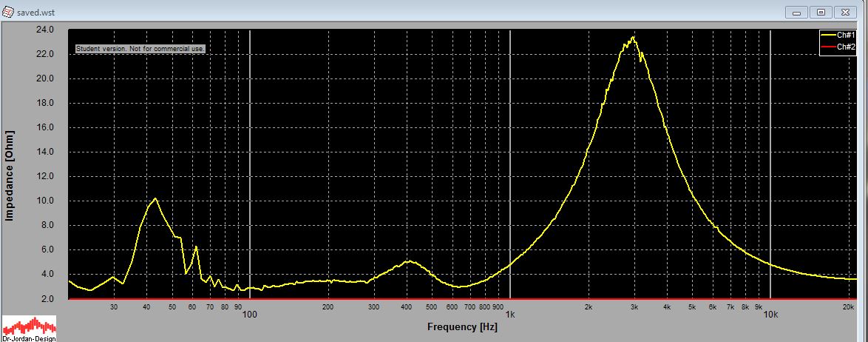Click the 1k frequency axis tick
This screenshot has height=342, width=868.
[510, 313]
